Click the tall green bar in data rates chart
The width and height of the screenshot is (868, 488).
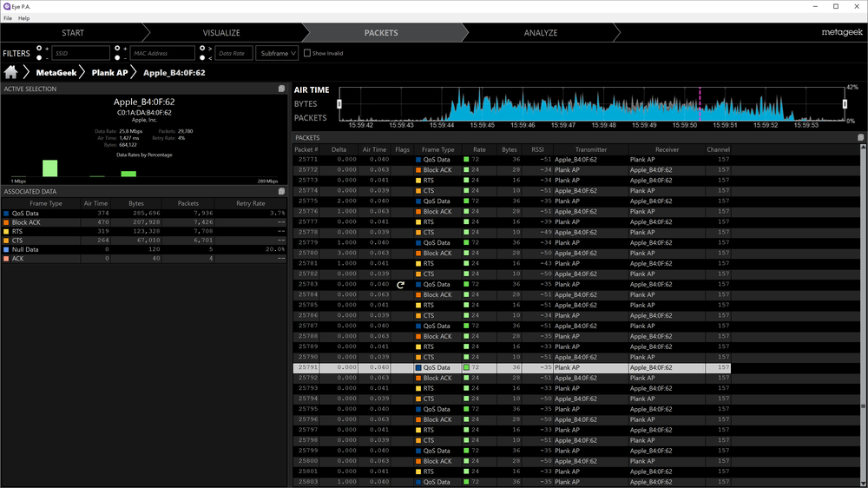click(x=49, y=168)
